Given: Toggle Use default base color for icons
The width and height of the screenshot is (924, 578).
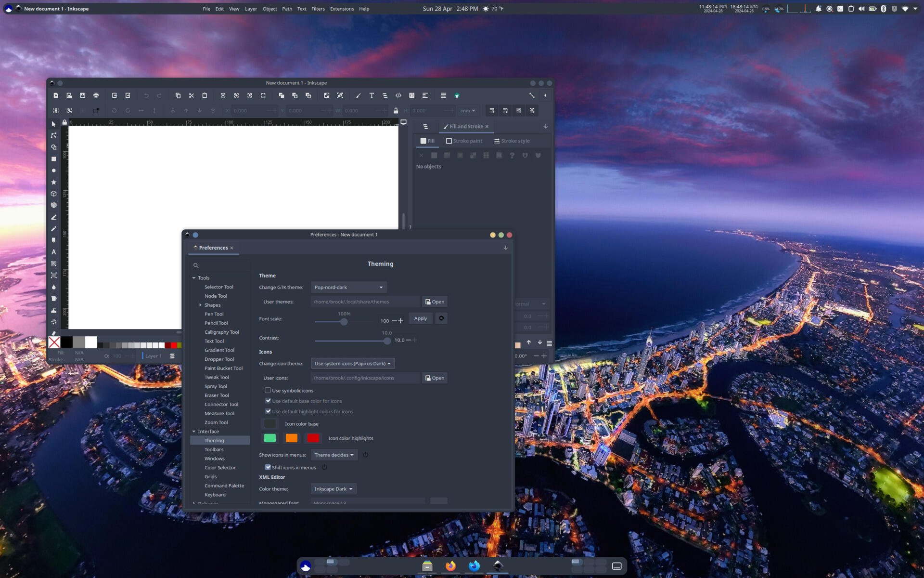Looking at the screenshot, I should point(268,401).
